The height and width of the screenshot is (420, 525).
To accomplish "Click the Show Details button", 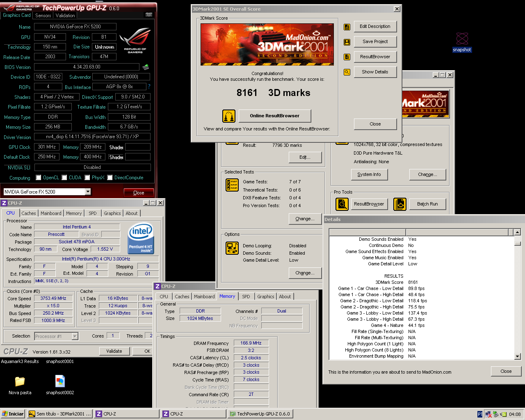I will point(375,72).
